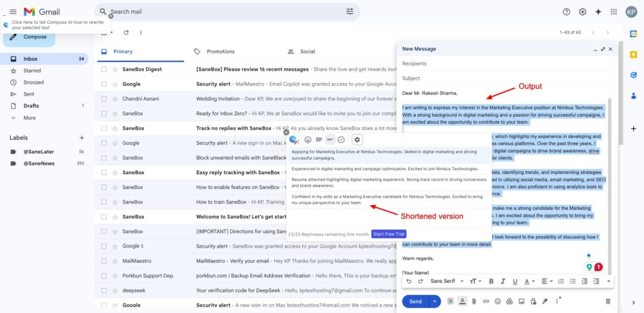
Task: Insert emoji icon in compose bottom bar
Action: click(498, 302)
